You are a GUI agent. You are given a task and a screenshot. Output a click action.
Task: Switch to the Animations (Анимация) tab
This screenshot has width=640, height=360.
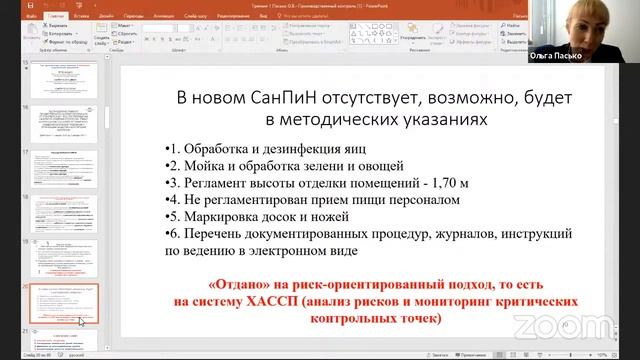164,16
